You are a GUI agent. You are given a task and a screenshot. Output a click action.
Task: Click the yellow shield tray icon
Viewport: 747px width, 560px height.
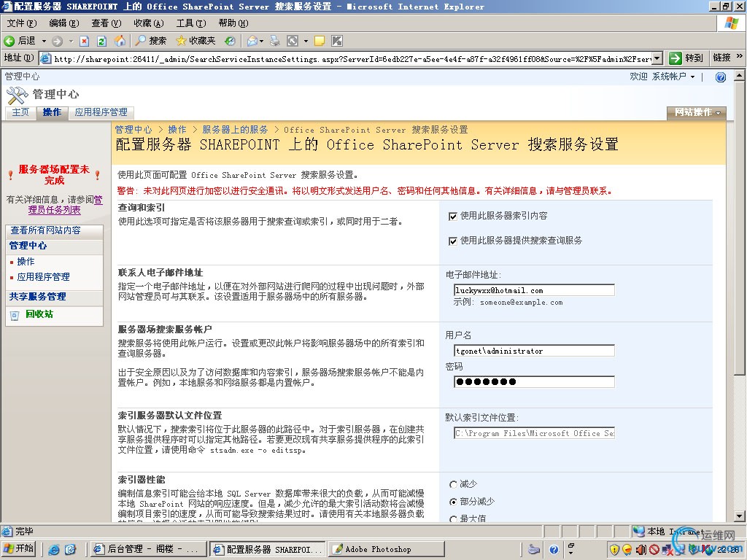point(614,550)
